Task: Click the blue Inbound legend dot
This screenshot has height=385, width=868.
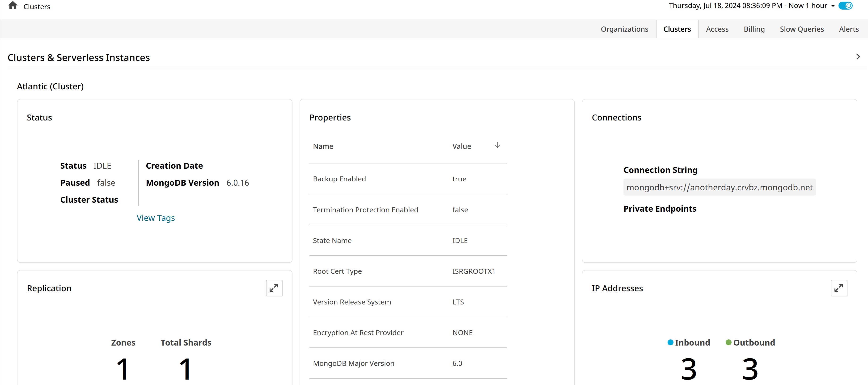Action: click(670, 342)
